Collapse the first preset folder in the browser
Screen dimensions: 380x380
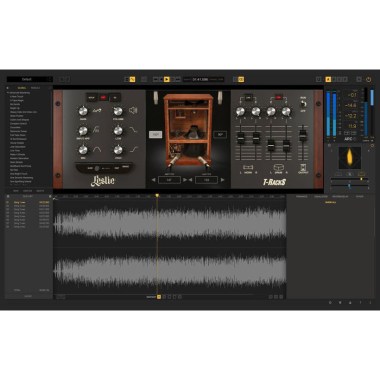point(8,93)
